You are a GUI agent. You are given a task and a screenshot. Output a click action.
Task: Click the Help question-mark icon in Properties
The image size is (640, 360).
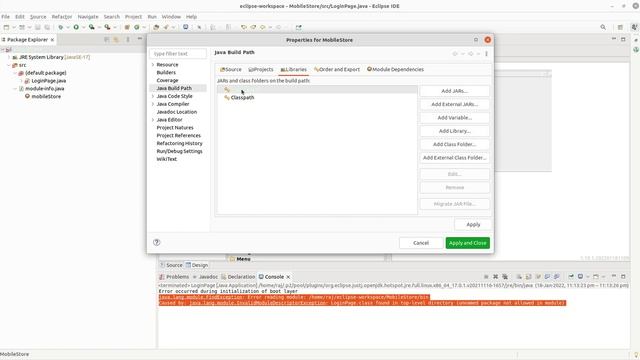156,242
